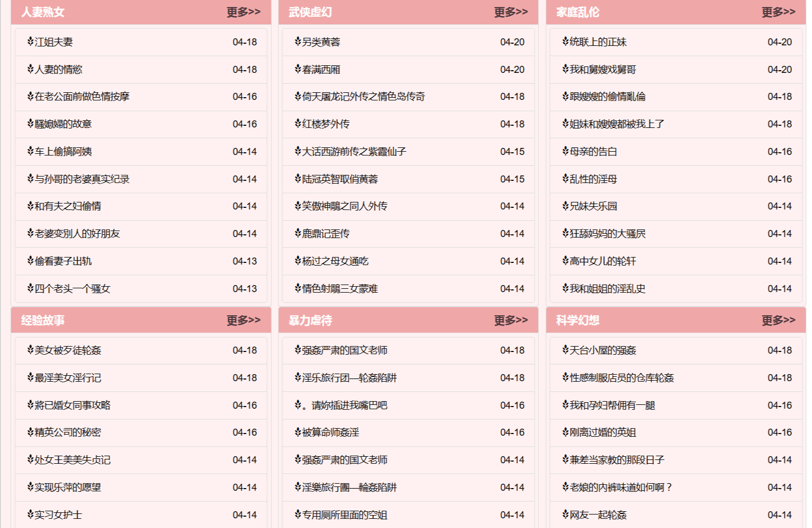Open 更多>> link in 家庭乱伦 section
The height and width of the screenshot is (528, 812).
[779, 12]
